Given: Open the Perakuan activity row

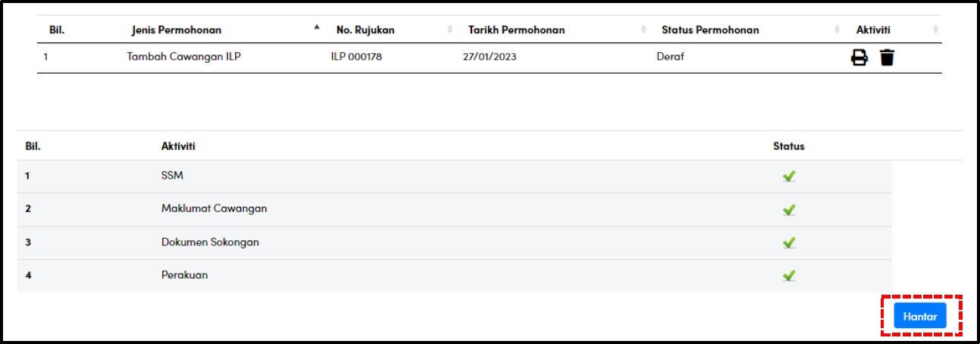Looking at the screenshot, I should pyautogui.click(x=455, y=276).
